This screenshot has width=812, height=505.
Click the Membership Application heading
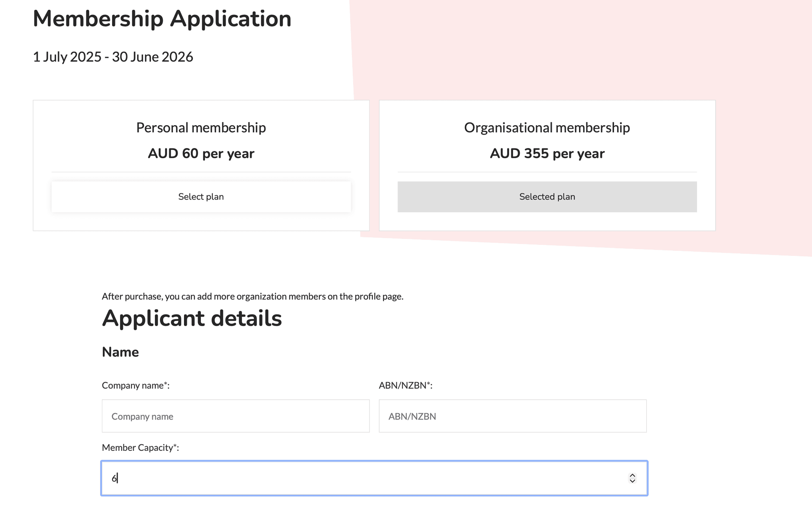pyautogui.click(x=162, y=19)
